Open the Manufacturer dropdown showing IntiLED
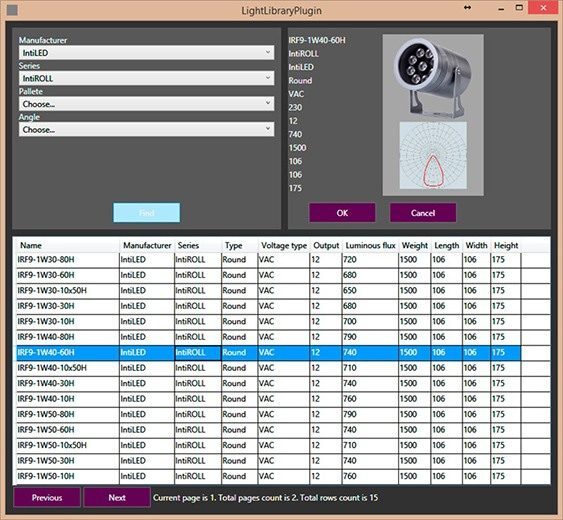 tap(146, 53)
